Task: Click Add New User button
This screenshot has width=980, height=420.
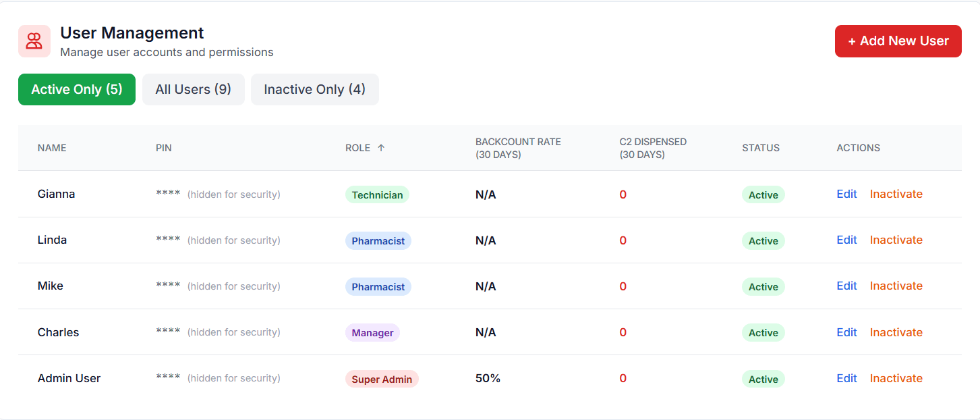Action: point(898,41)
